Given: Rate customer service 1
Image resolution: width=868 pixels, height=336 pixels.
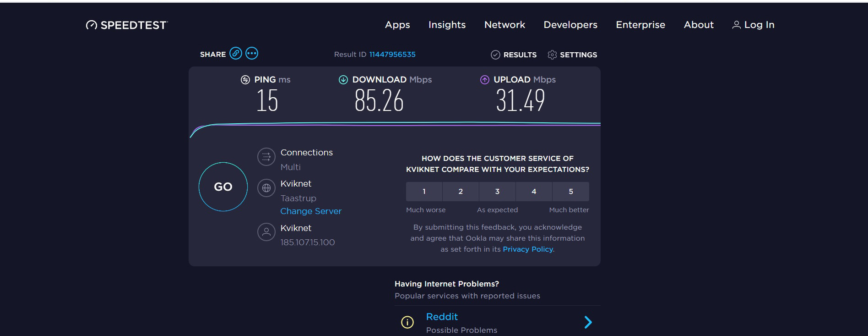Looking at the screenshot, I should [424, 192].
